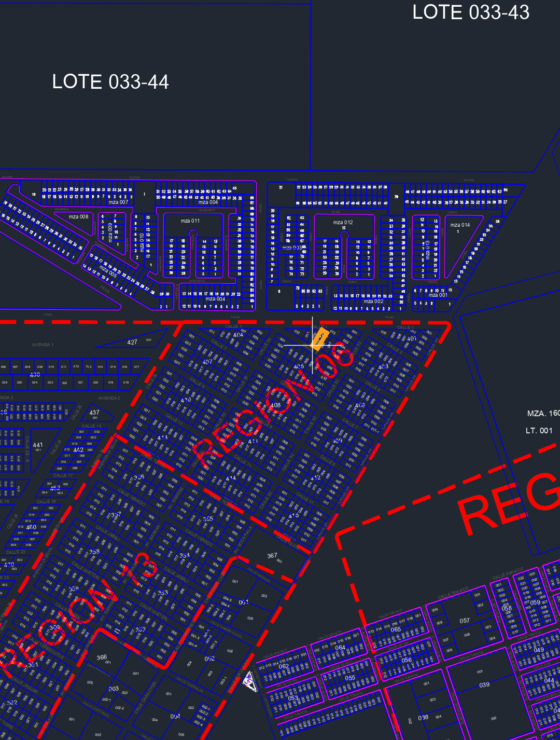Select the MZA. 160 text

coord(543,413)
